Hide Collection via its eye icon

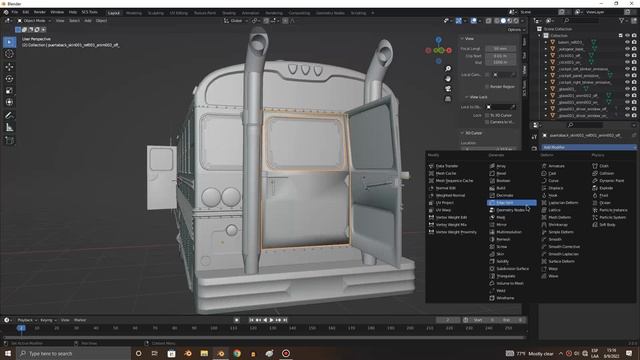[627, 36]
